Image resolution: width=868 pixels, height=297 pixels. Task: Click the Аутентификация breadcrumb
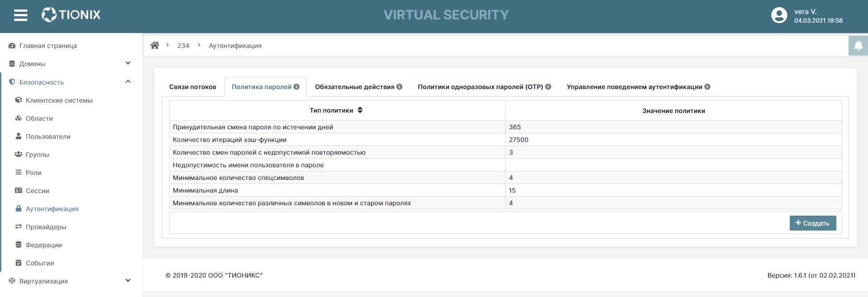235,46
